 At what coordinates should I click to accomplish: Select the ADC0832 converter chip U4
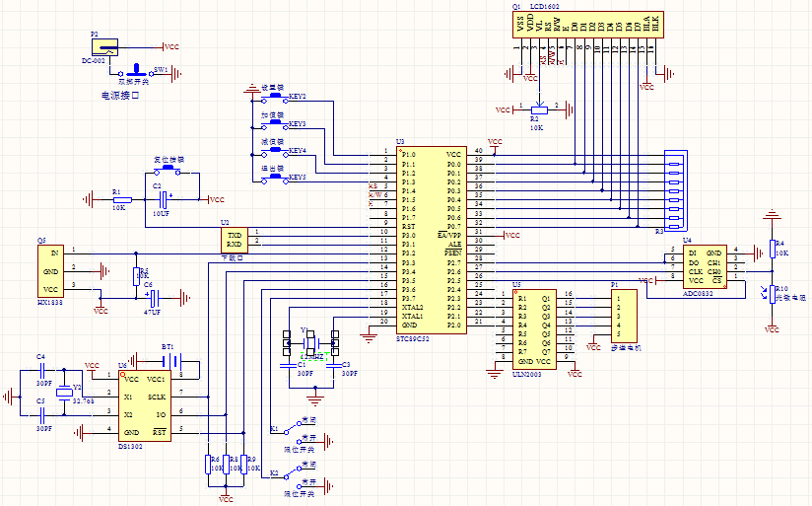coord(705,266)
